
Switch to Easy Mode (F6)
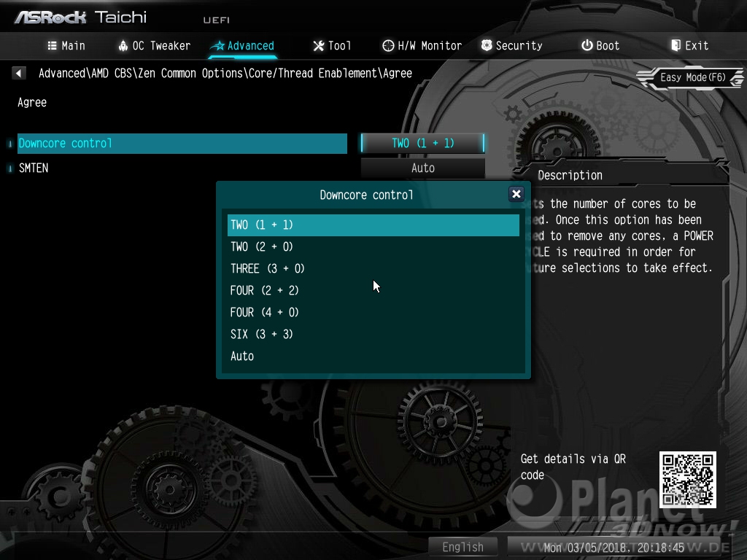point(692,77)
